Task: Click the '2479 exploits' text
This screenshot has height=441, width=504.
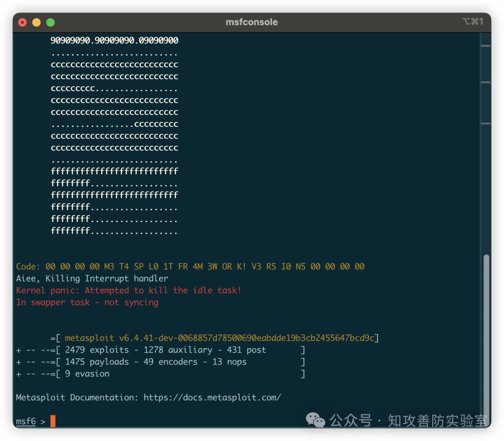Action: point(97,350)
